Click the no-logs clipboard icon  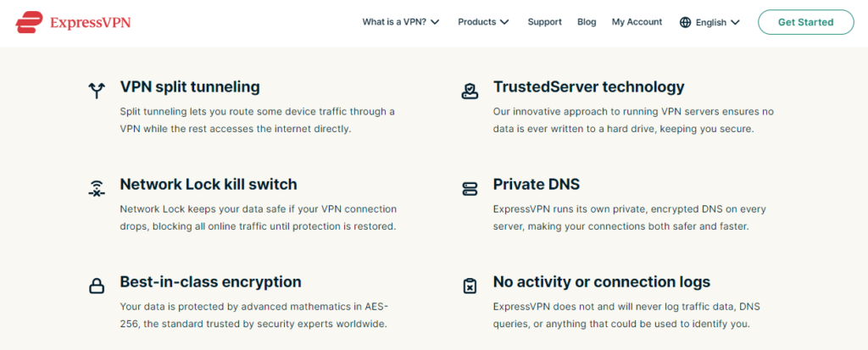(470, 286)
